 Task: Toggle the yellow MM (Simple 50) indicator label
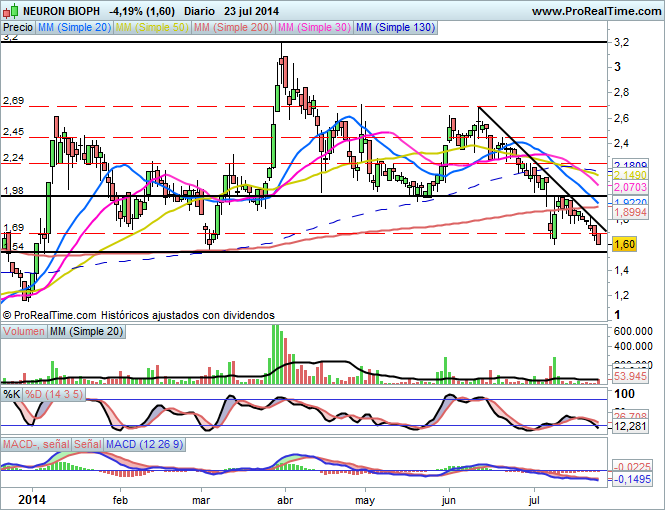pyautogui.click(x=151, y=28)
